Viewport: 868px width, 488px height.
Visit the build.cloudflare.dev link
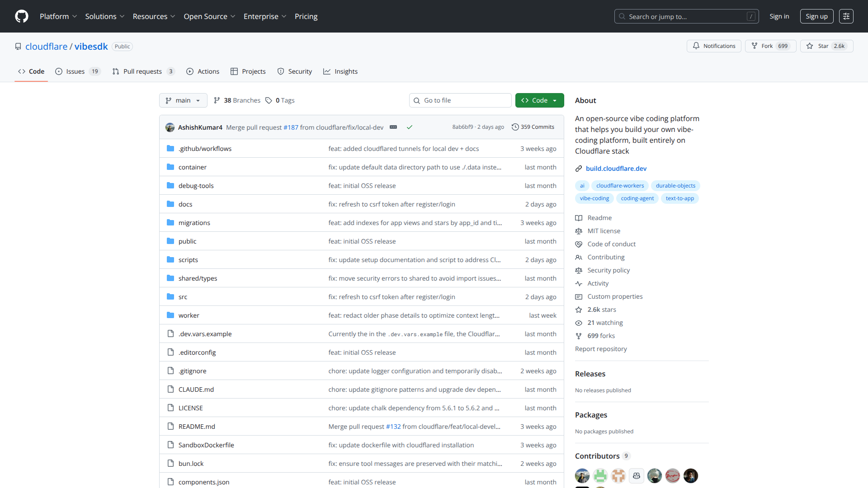[x=616, y=168]
